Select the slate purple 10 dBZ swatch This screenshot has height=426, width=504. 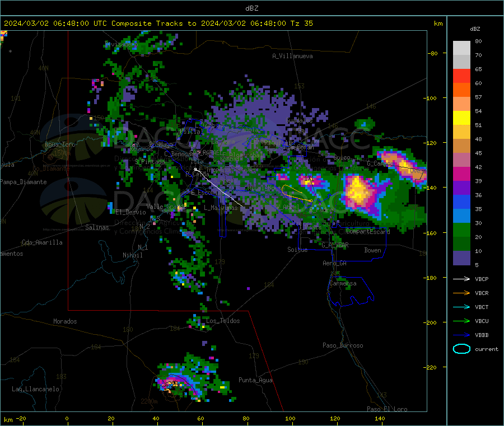point(461,258)
